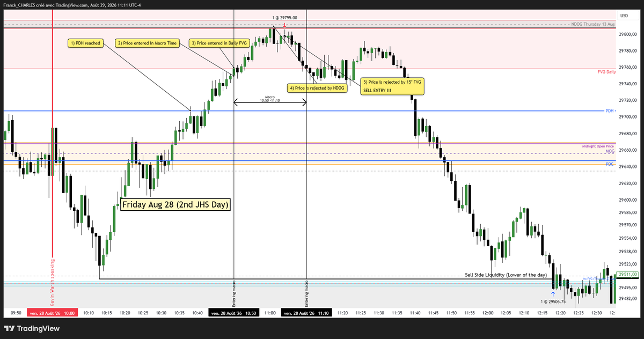Viewport: 644px width, 339px height.
Task: Click the blue 'PDH' line label
Action: [610, 111]
